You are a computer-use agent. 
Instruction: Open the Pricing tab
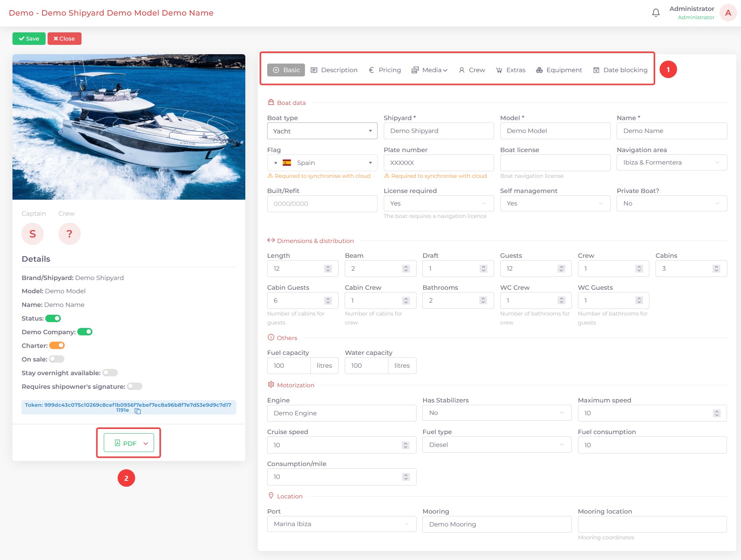385,70
